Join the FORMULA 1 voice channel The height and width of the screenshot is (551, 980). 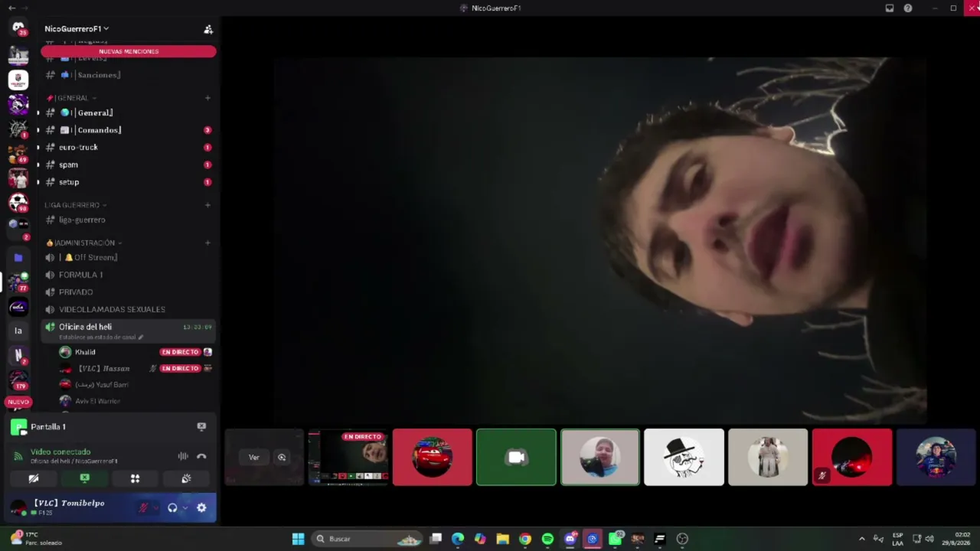click(128, 275)
